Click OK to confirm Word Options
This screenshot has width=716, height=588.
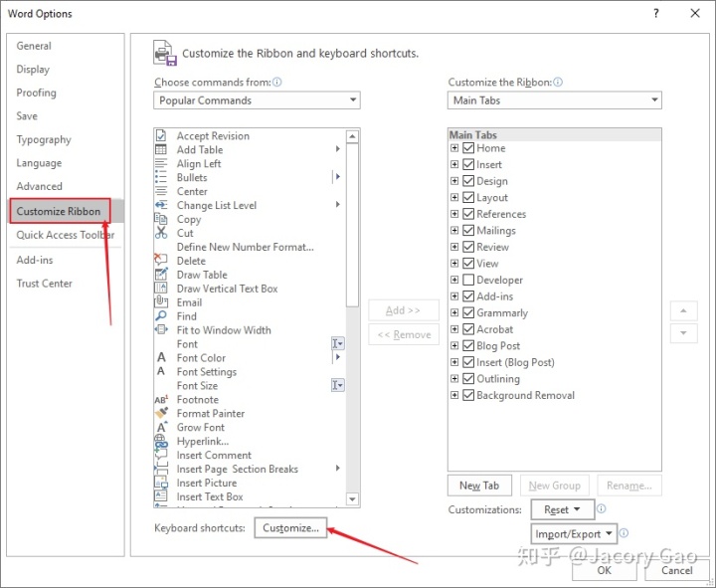pos(605,570)
